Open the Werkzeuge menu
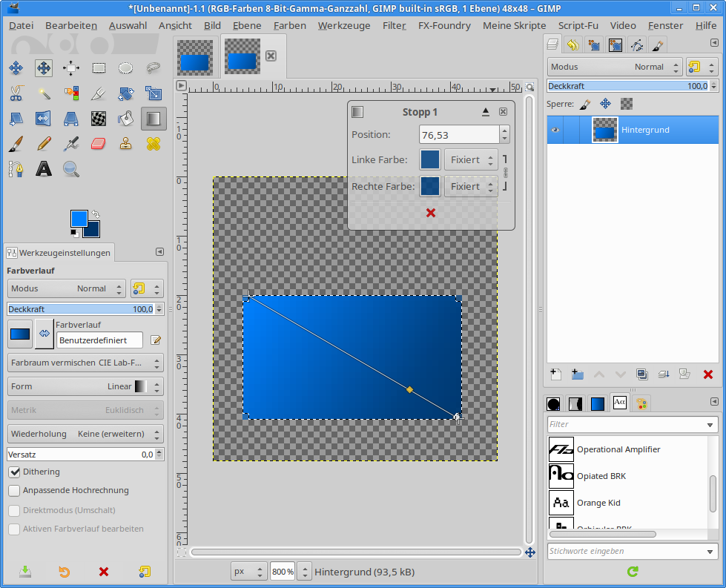 (344, 25)
